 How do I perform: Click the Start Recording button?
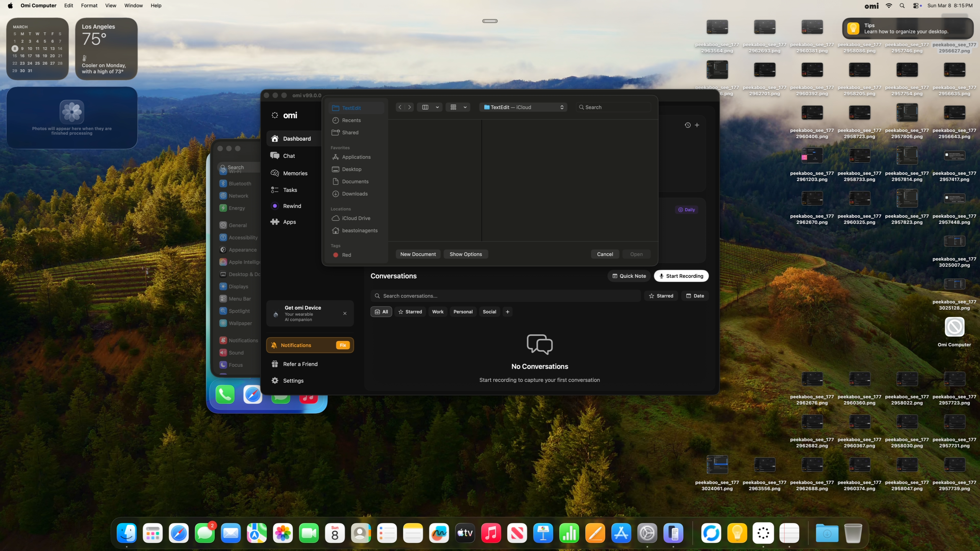[x=681, y=276]
